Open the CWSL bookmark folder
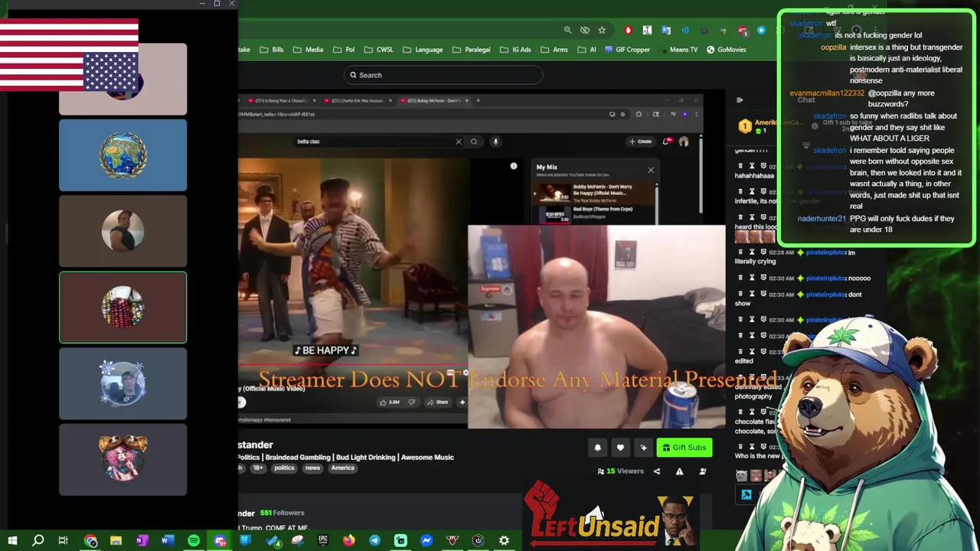Viewport: 980px width, 551px height. tap(379, 50)
